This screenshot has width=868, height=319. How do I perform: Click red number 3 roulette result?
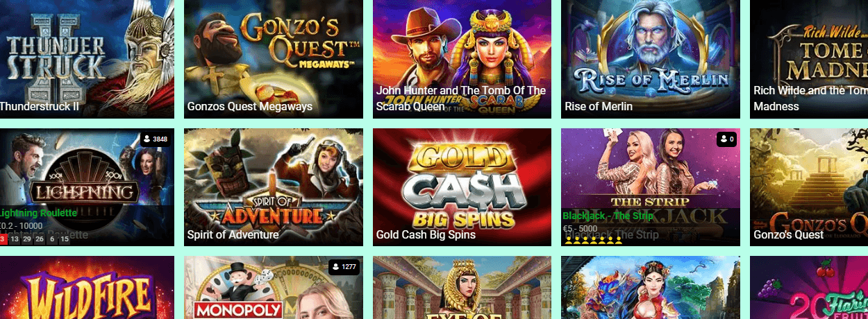pyautogui.click(x=3, y=239)
